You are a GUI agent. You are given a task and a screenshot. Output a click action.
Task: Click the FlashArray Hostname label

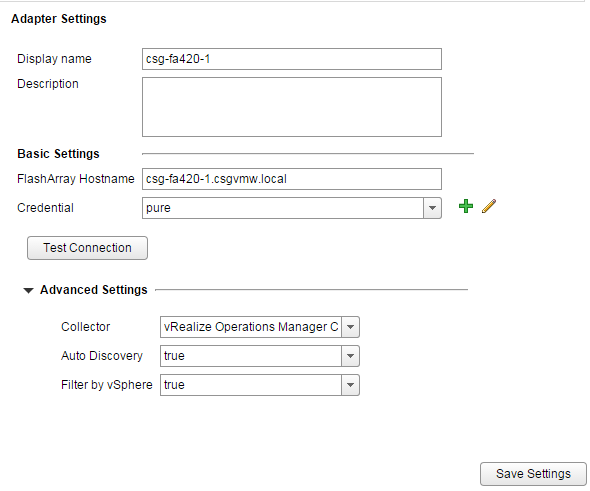pos(76,179)
